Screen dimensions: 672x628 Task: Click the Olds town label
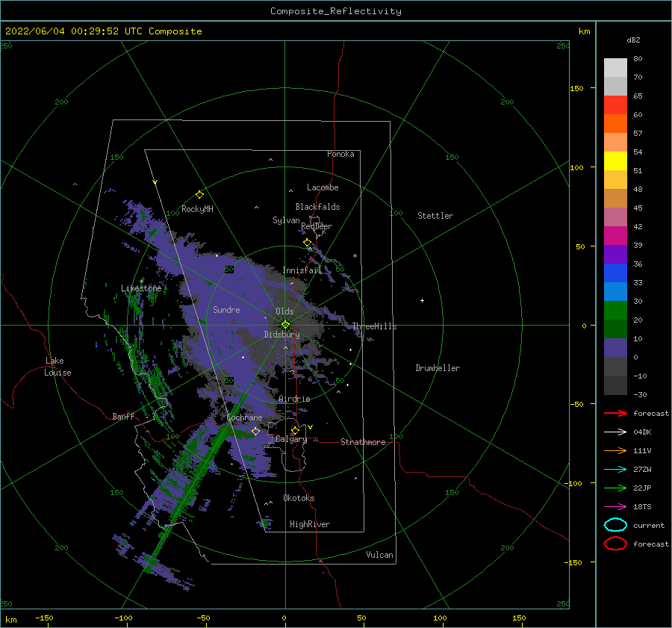click(x=284, y=311)
